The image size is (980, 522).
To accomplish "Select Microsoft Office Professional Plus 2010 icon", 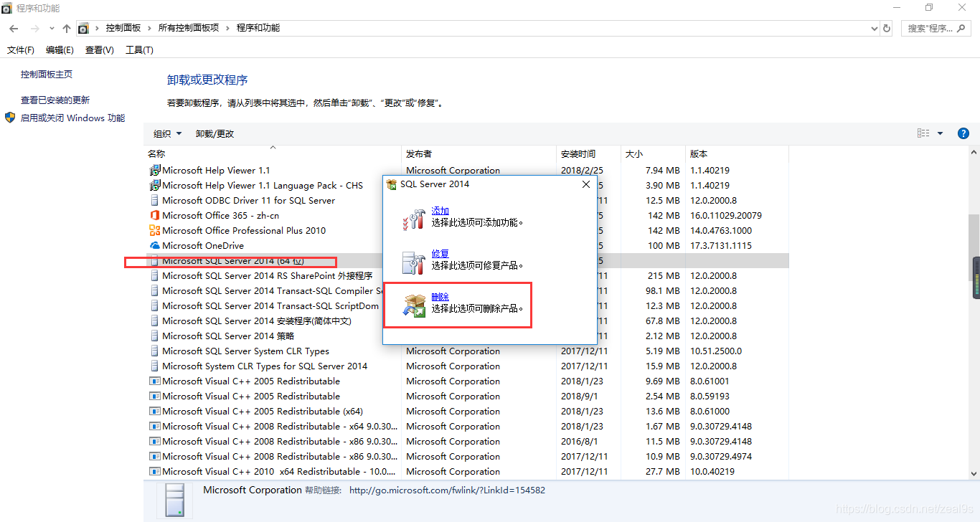I will click(154, 231).
